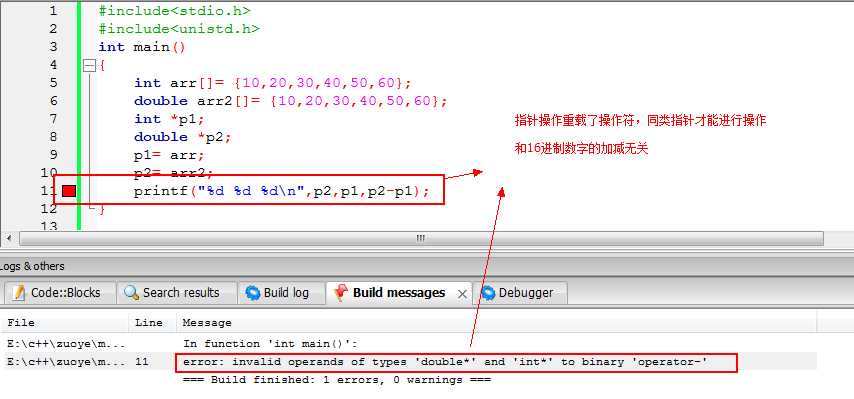Click the Debugger tab gear icon
The image size is (854, 399).
point(487,293)
